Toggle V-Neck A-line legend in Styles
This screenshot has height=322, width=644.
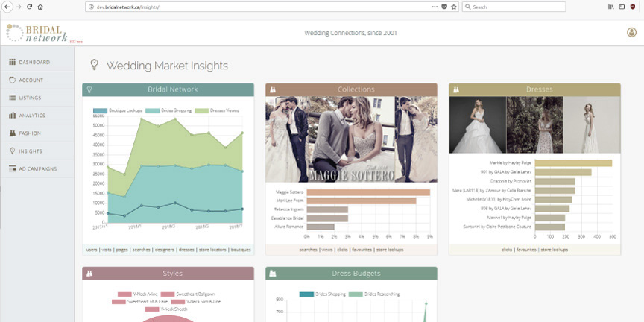point(137,294)
